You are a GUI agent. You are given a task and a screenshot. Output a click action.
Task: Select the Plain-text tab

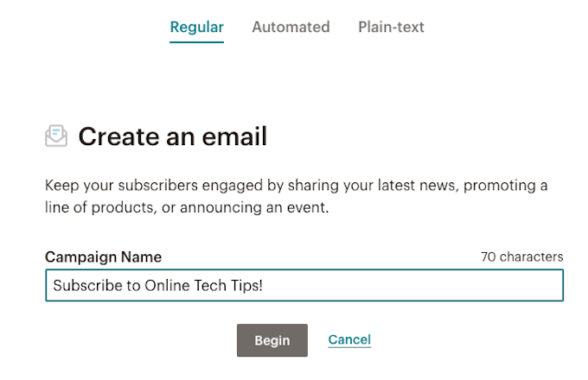391,27
